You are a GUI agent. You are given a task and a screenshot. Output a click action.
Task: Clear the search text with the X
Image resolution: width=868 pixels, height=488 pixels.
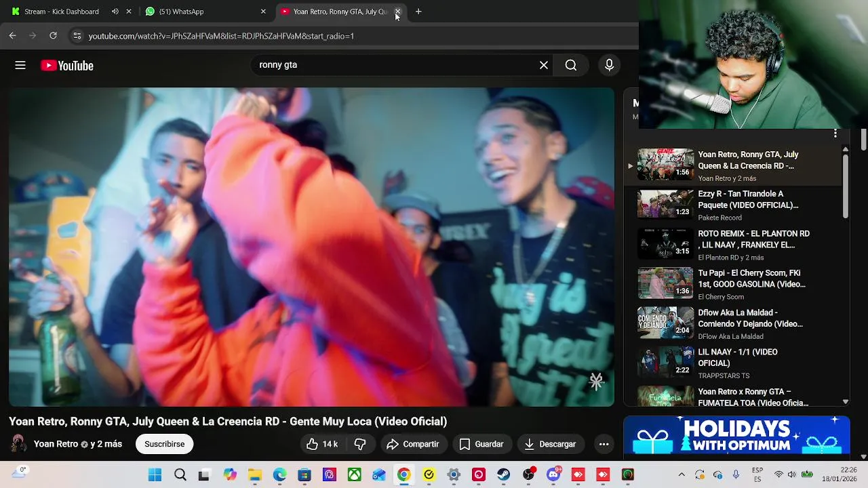pyautogui.click(x=544, y=65)
